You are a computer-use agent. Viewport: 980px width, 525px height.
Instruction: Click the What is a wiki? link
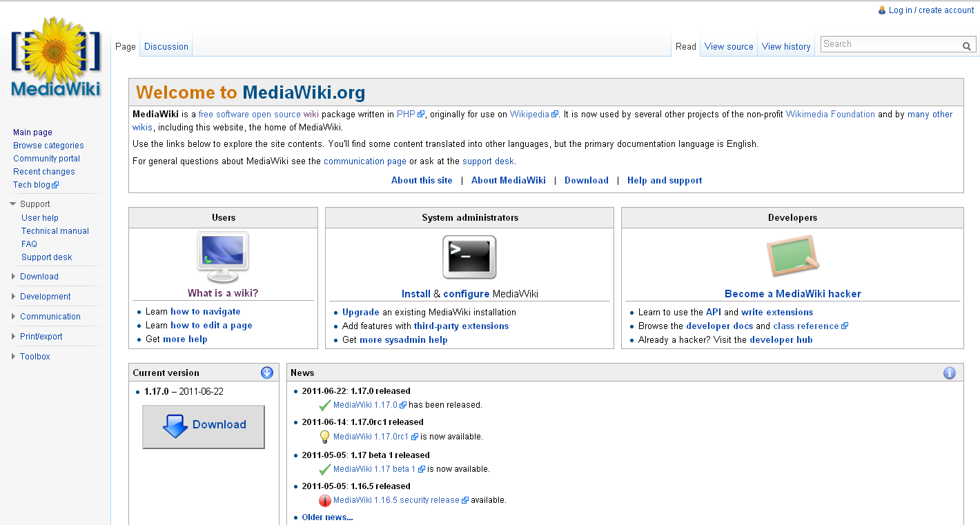click(x=223, y=293)
